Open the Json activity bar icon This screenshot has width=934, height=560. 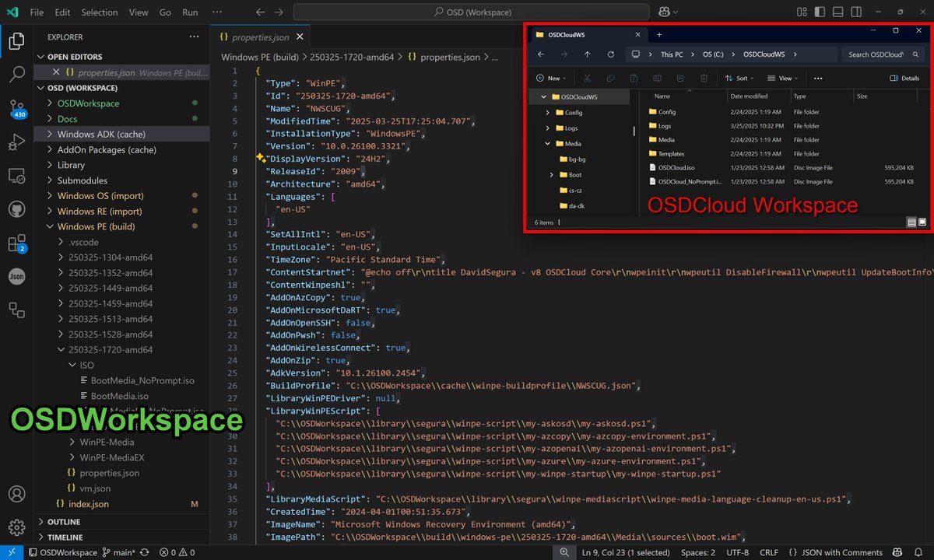tap(16, 277)
